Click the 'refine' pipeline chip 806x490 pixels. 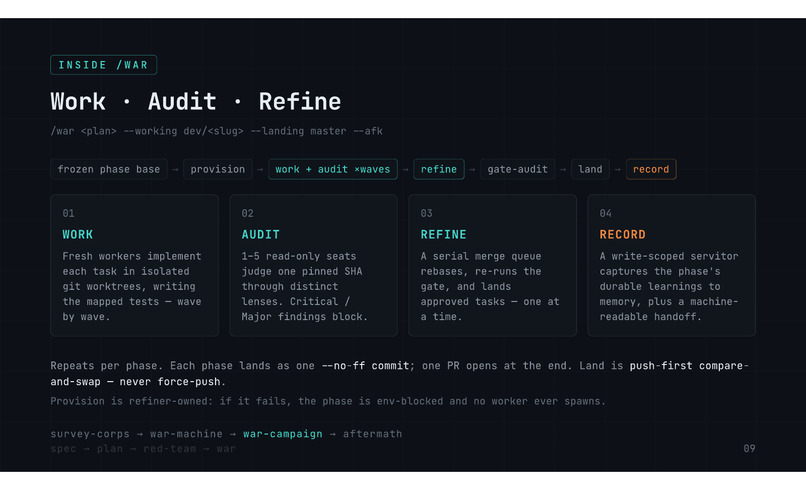[438, 169]
